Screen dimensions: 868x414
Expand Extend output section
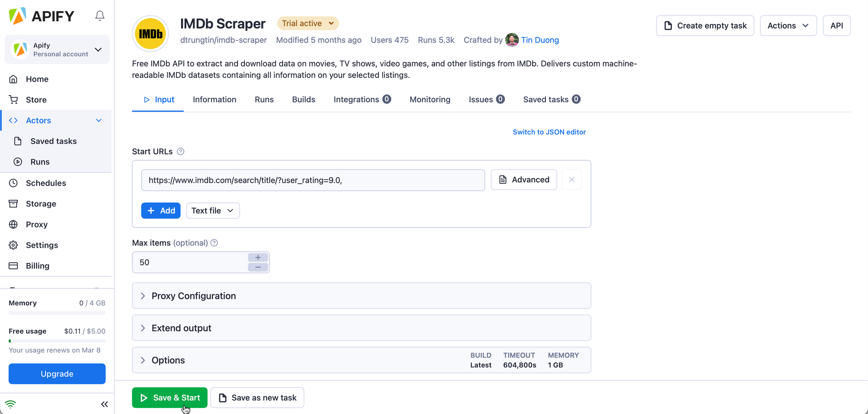click(362, 328)
